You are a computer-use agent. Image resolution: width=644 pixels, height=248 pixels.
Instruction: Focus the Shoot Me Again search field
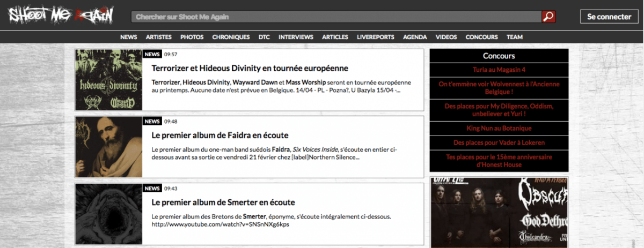pyautogui.click(x=335, y=17)
